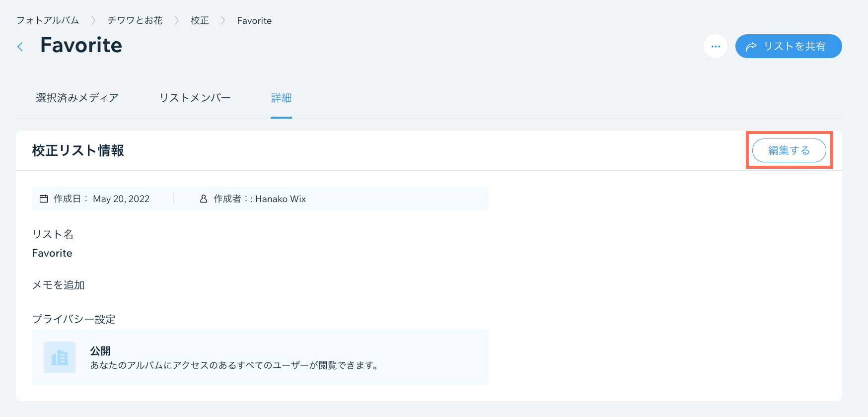Click the person icon beside 作成者
Viewport: 868px width, 417px height.
[x=204, y=199]
